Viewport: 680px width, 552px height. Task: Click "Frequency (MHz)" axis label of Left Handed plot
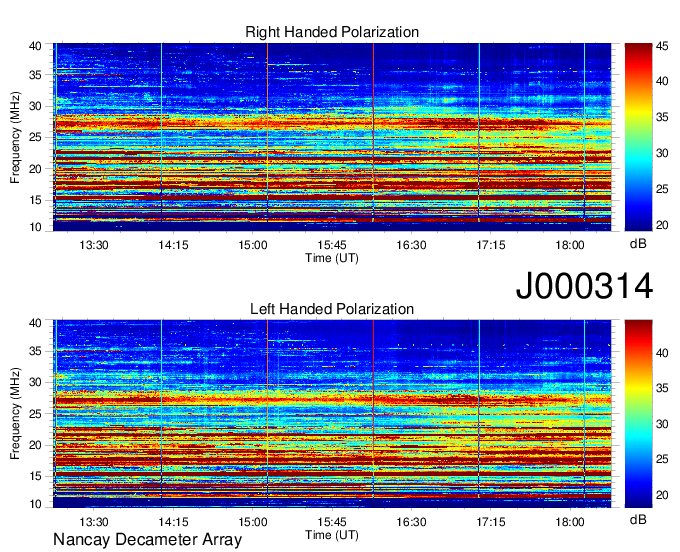(15, 414)
